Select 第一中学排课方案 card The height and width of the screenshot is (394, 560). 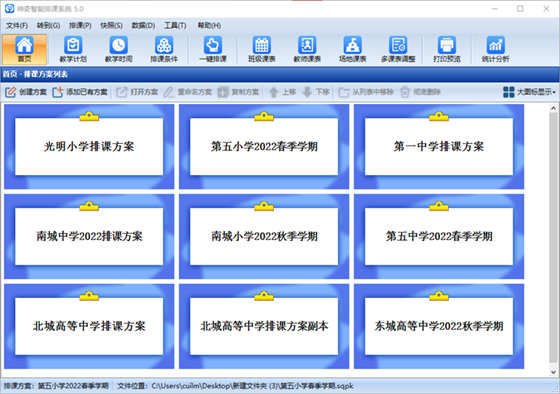point(439,146)
